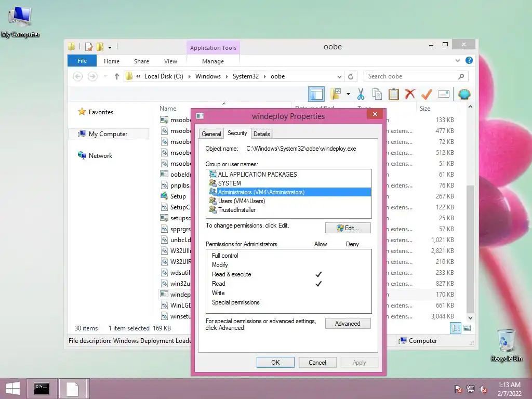Click Cancel in windeploy Properties
The height and width of the screenshot is (399, 532).
point(317,362)
